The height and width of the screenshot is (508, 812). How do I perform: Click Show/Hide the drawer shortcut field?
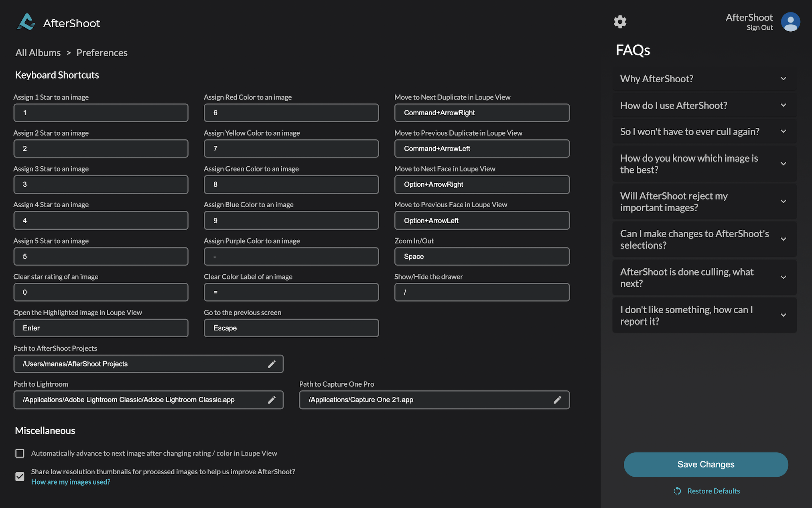coord(482,292)
